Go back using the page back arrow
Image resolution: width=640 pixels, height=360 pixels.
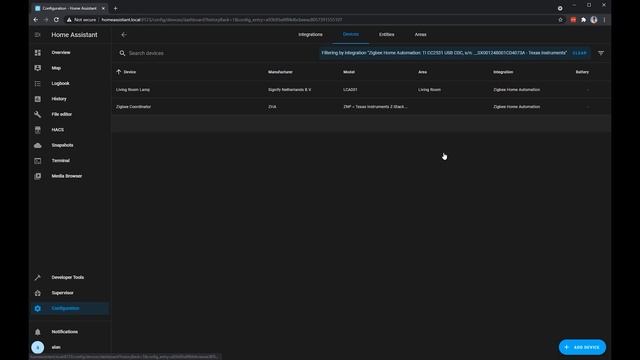pyautogui.click(x=124, y=35)
